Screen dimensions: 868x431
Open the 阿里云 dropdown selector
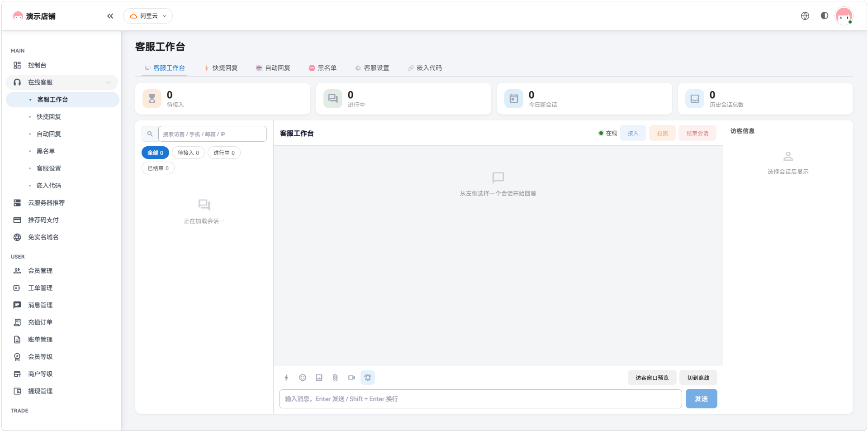point(148,16)
